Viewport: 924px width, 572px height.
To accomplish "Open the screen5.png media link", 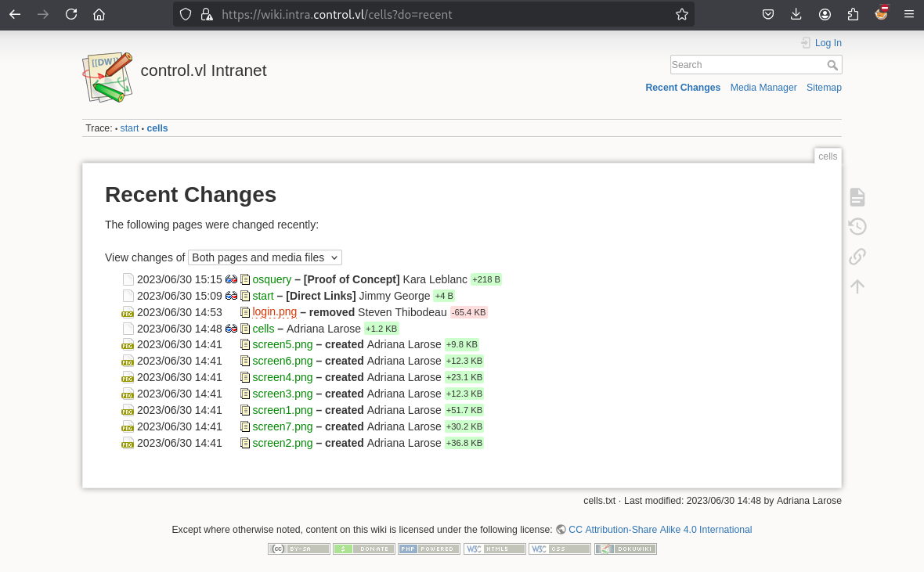I will (282, 344).
